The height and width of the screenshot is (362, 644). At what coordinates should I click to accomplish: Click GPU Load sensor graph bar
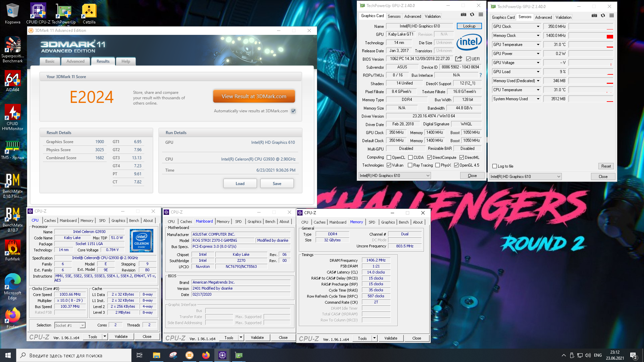click(x=591, y=72)
